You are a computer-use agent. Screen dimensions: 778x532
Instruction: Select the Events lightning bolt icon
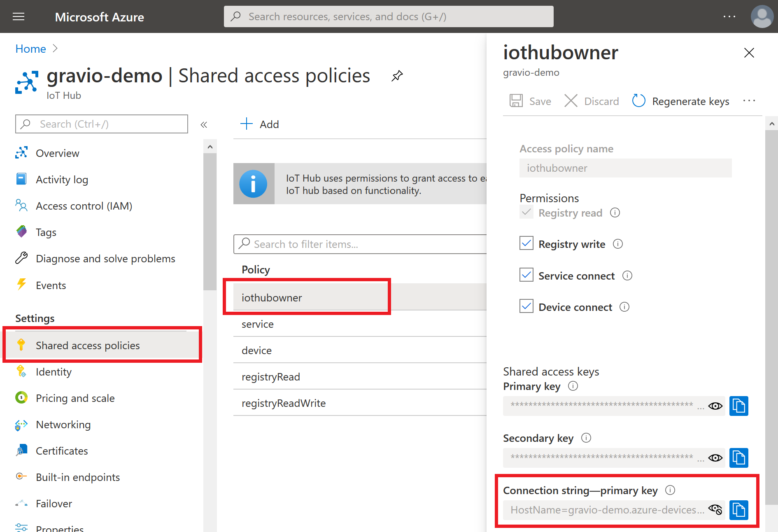click(21, 285)
